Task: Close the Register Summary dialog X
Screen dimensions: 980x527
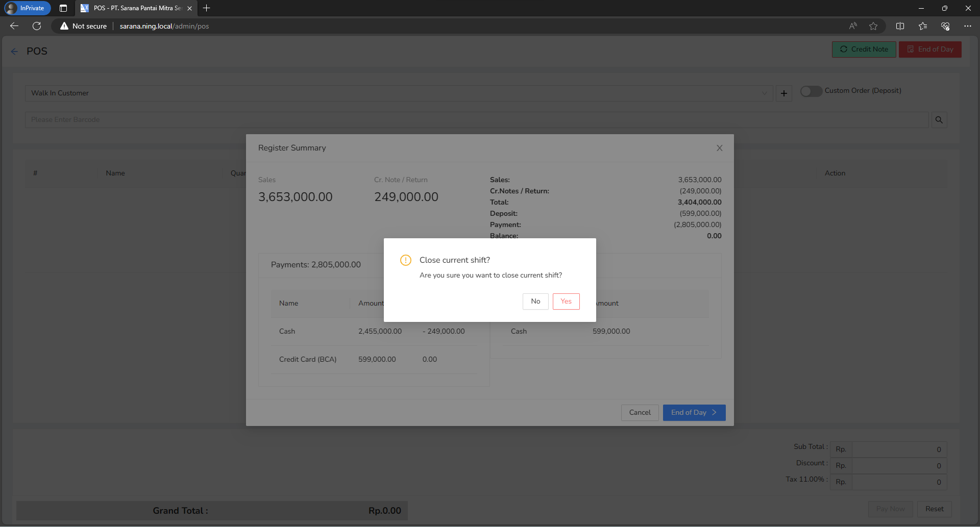Action: [720, 148]
